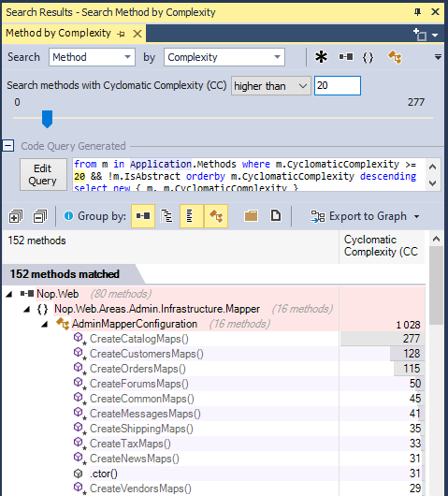The height and width of the screenshot is (496, 448).
Task: Click the namespace braces icon beside Nop.Web.Areas
Action: (42, 309)
